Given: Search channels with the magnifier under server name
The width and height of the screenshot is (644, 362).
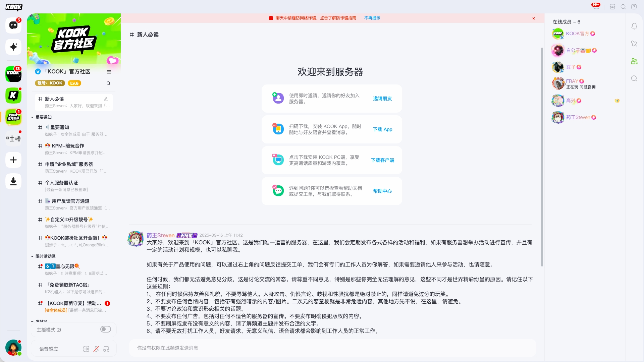Looking at the screenshot, I should [x=108, y=83].
